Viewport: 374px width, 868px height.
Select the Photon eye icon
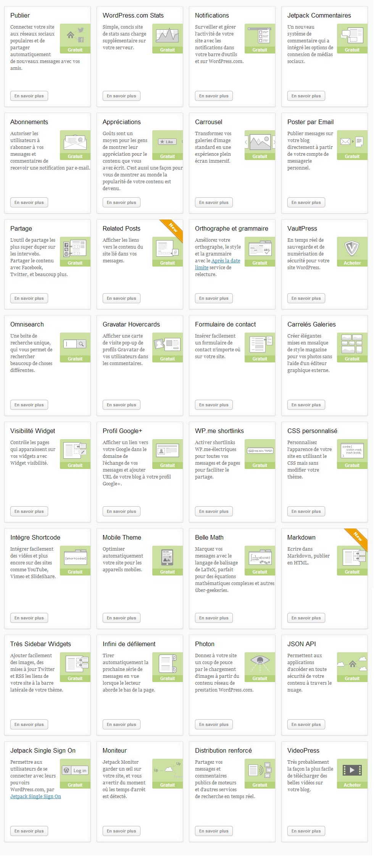point(260,664)
